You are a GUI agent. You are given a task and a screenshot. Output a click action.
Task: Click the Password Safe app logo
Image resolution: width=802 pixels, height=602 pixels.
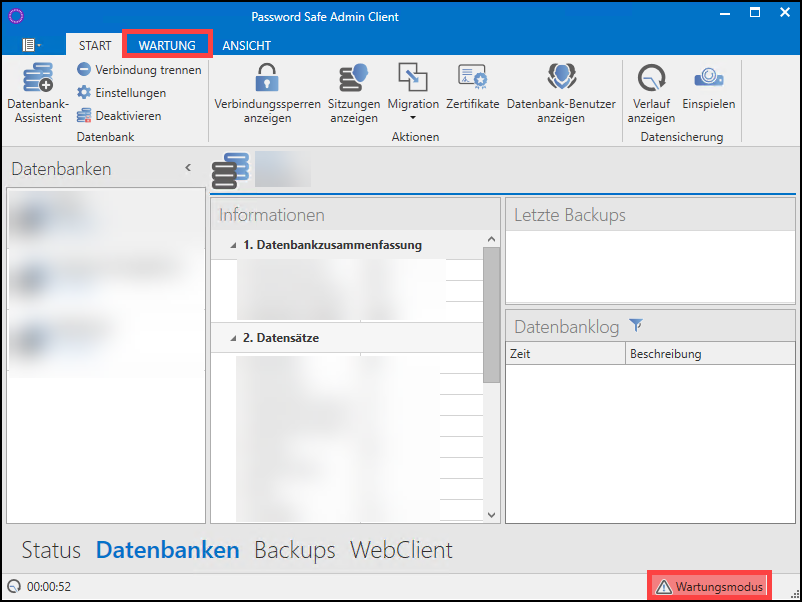(16, 16)
